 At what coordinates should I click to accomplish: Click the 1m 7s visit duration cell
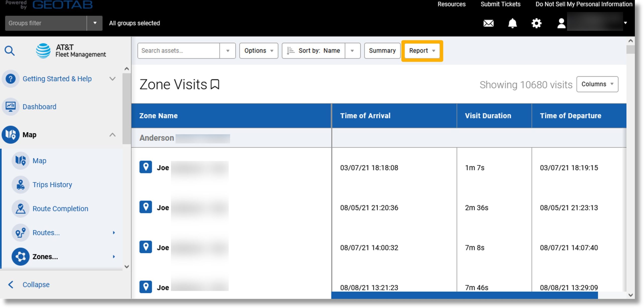[x=474, y=168]
